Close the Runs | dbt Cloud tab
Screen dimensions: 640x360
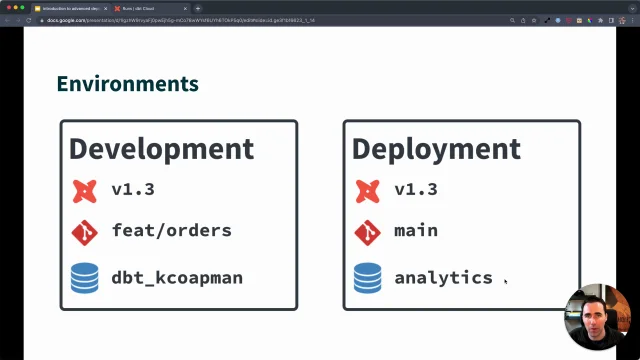(x=185, y=9)
